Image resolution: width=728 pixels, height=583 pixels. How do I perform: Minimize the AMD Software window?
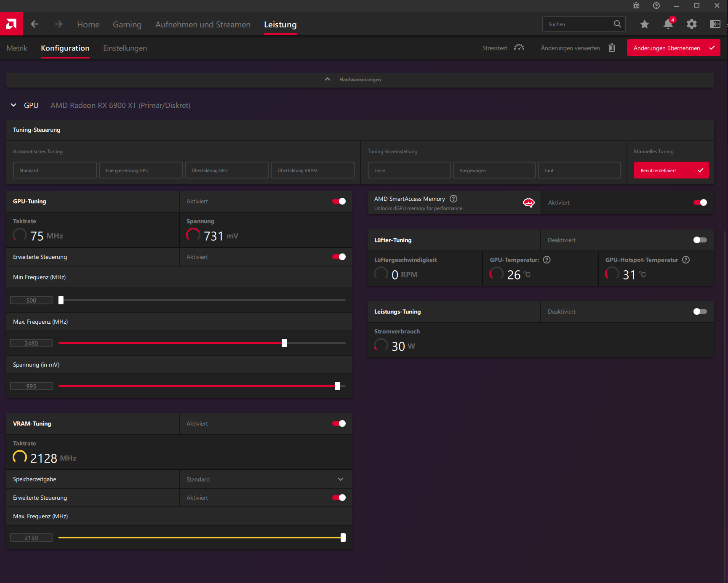pos(677,6)
